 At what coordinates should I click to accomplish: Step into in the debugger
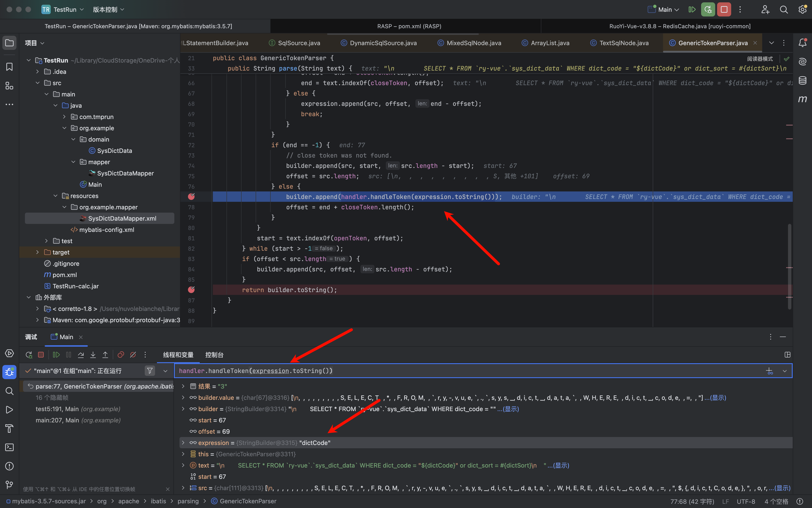(x=93, y=355)
